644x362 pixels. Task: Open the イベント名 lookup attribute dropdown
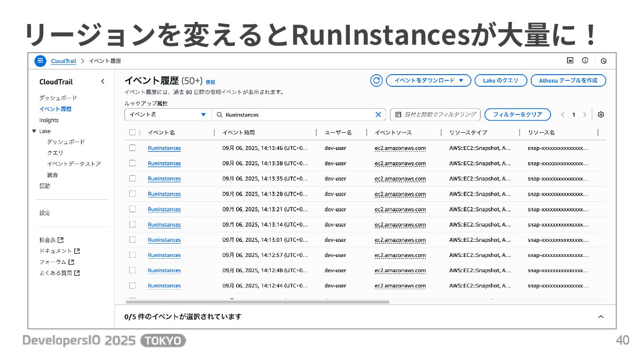pyautogui.click(x=167, y=114)
